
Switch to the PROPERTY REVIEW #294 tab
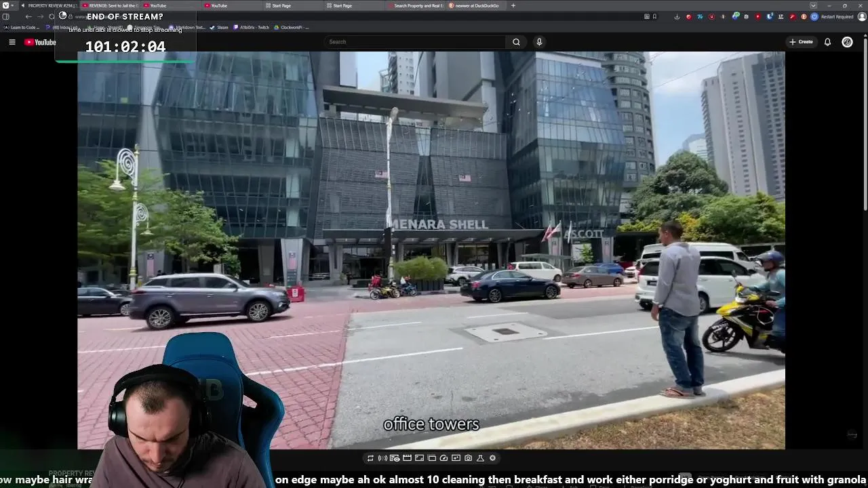[x=49, y=5]
